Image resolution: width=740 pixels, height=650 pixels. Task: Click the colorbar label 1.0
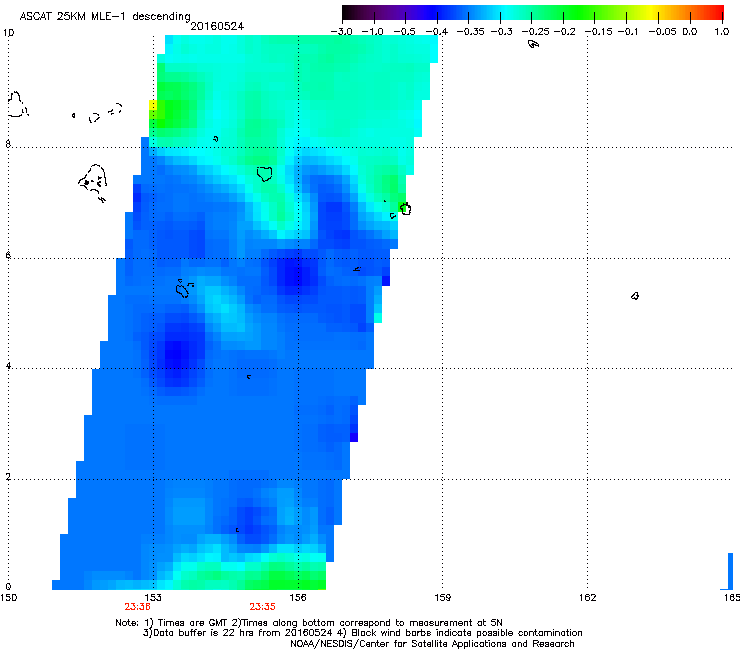coord(722,32)
